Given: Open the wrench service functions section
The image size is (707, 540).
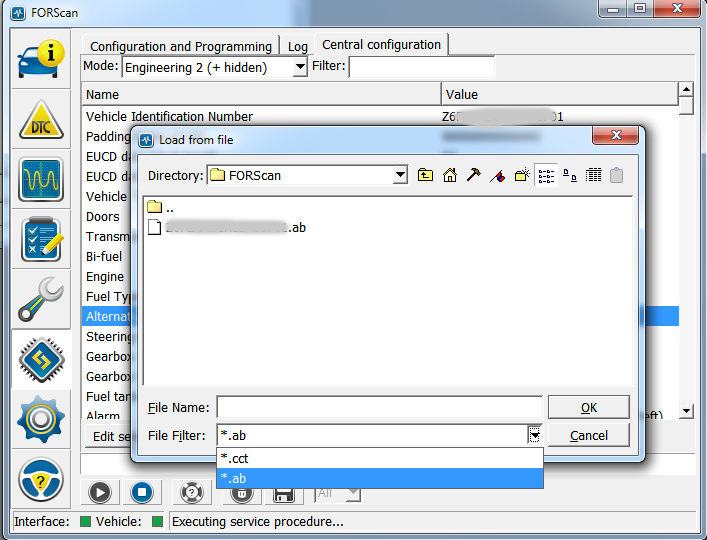Looking at the screenshot, I should click(x=41, y=300).
